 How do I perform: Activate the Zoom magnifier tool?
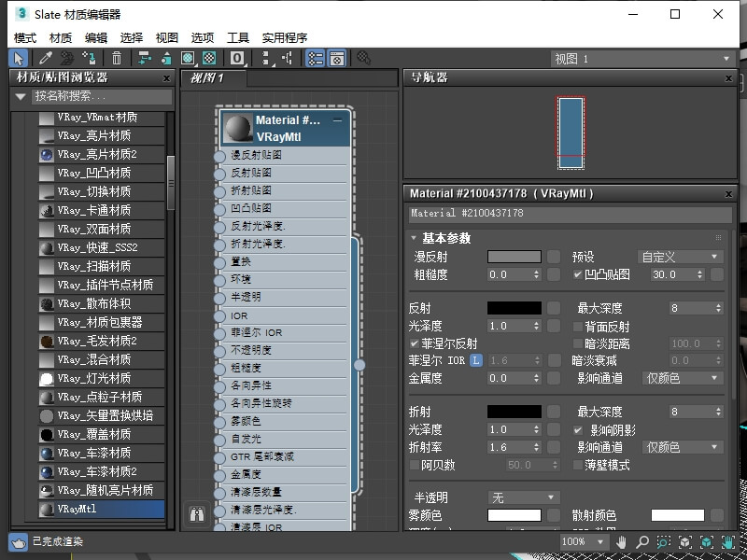pos(642,542)
